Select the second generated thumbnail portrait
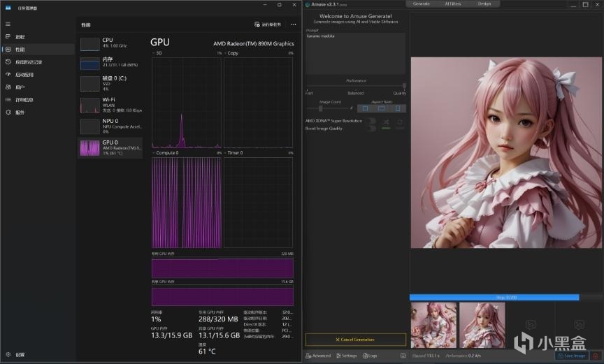604x364 pixels. [482, 325]
